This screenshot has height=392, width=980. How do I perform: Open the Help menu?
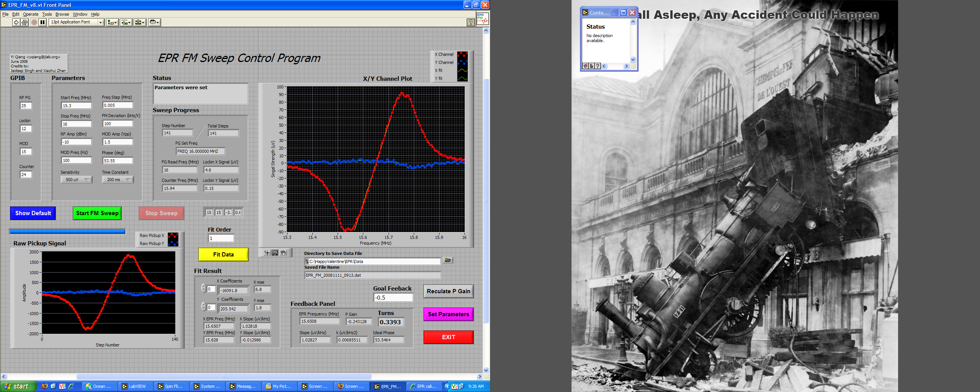coord(95,14)
